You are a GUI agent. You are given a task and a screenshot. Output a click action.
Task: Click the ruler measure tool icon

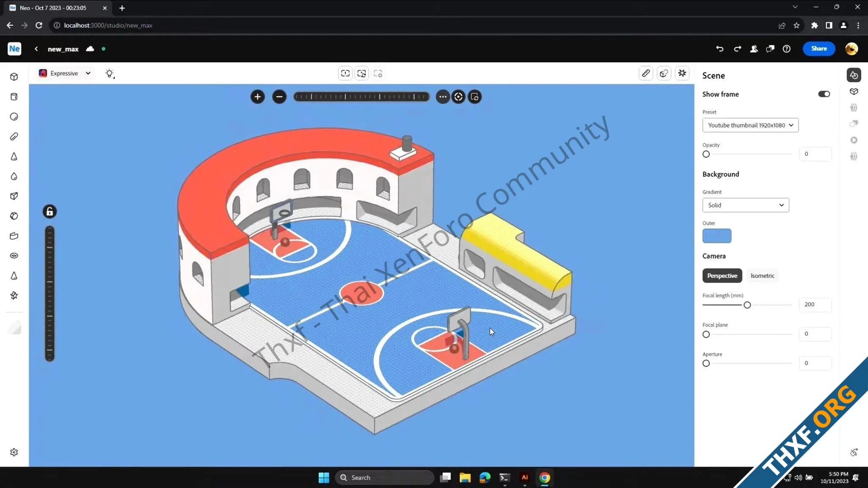tap(646, 73)
